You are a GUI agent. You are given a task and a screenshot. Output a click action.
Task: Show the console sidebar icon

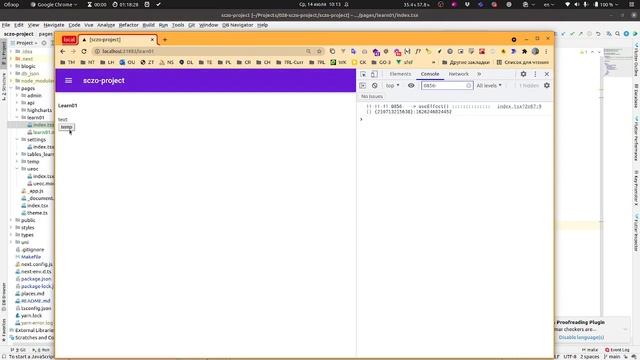362,85
